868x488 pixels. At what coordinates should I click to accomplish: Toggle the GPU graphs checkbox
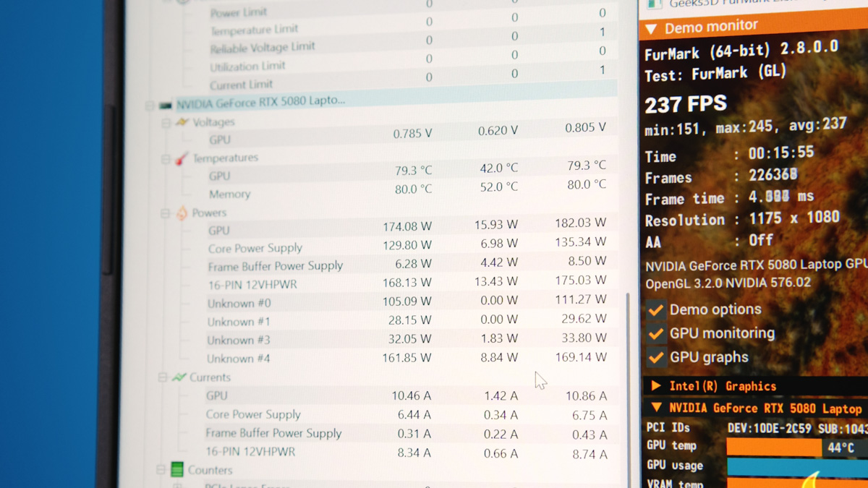click(x=656, y=357)
